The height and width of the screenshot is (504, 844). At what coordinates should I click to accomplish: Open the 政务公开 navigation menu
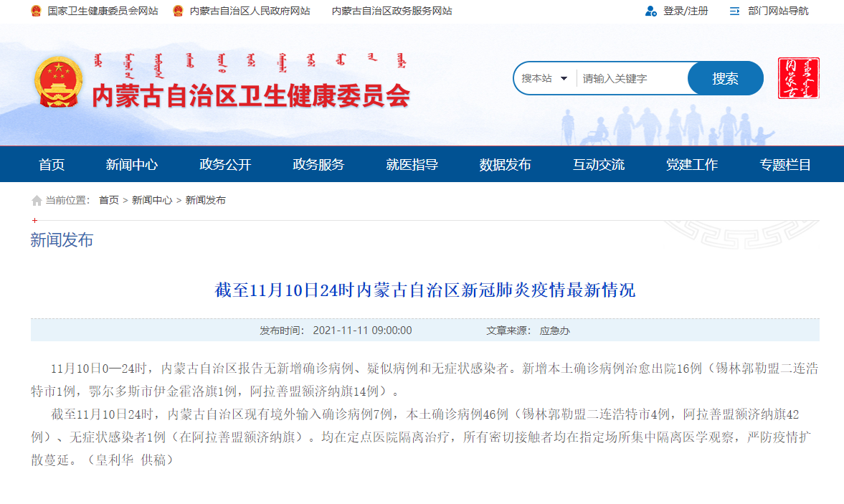225,164
